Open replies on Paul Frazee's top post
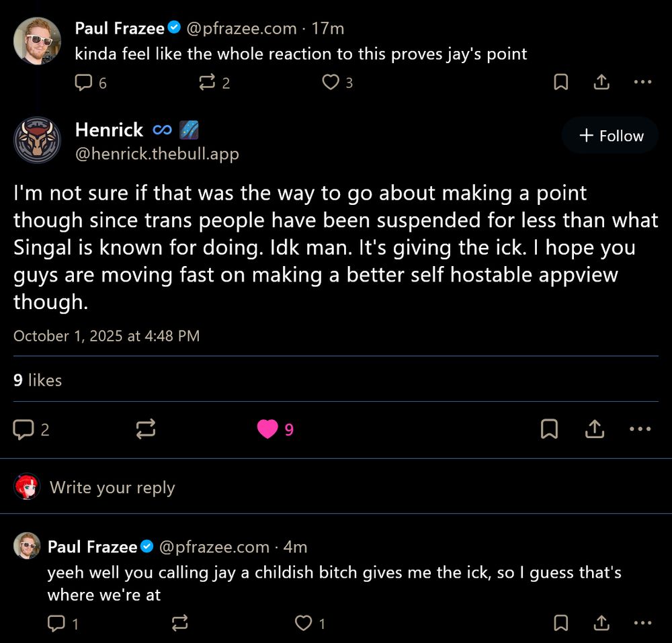Image resolution: width=672 pixels, height=643 pixels. [x=83, y=82]
